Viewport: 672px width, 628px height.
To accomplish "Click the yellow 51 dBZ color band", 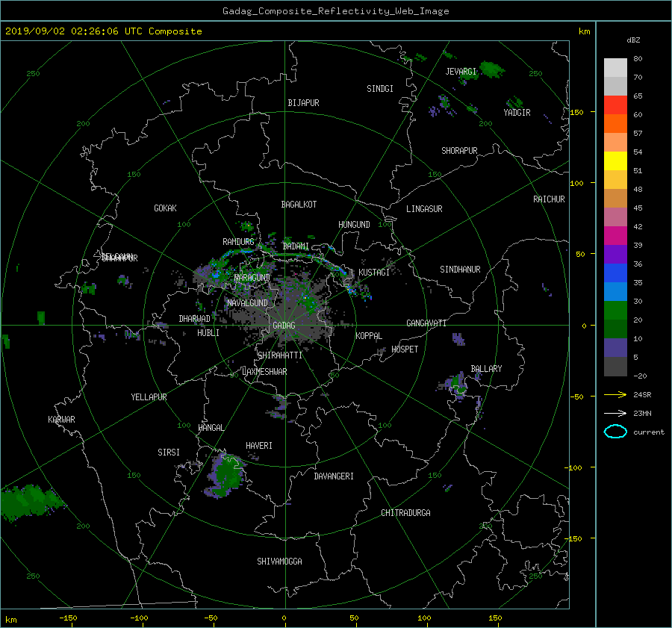I will point(615,161).
